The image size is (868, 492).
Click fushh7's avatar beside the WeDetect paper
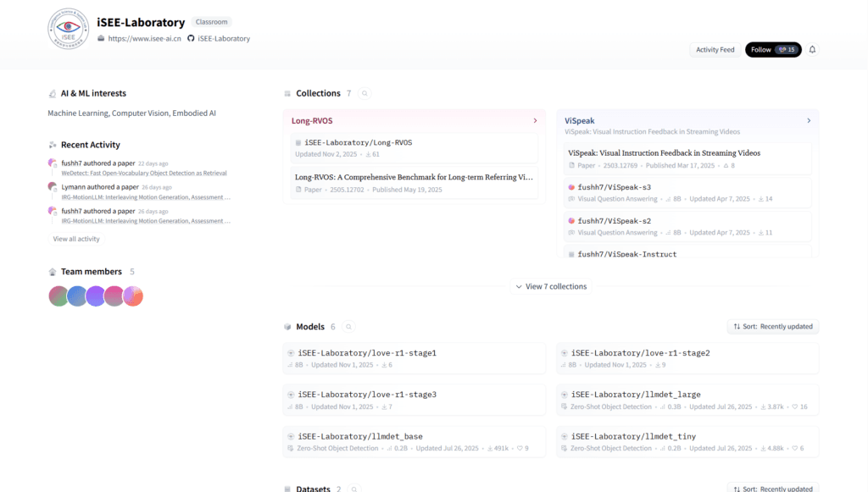[53, 163]
